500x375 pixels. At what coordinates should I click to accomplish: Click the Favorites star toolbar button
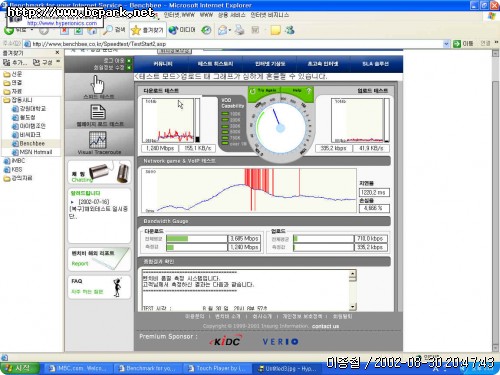click(147, 30)
